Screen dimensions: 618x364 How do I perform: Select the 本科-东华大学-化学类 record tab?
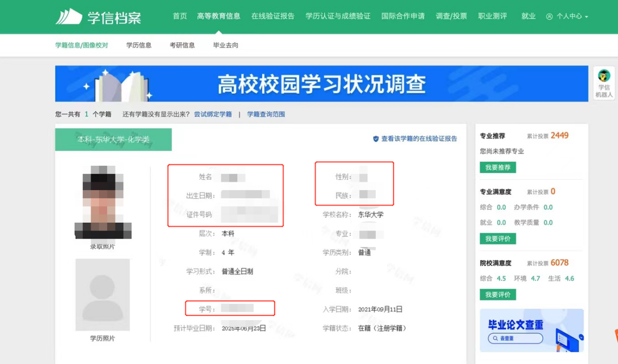(113, 139)
